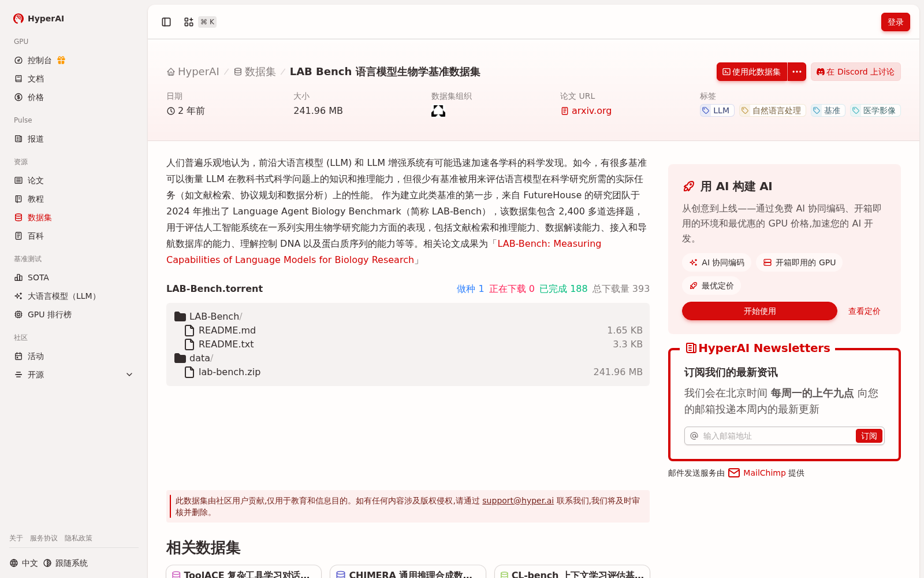Expand the 开源 section chevron
The height and width of the screenshot is (578, 924).
tap(129, 375)
